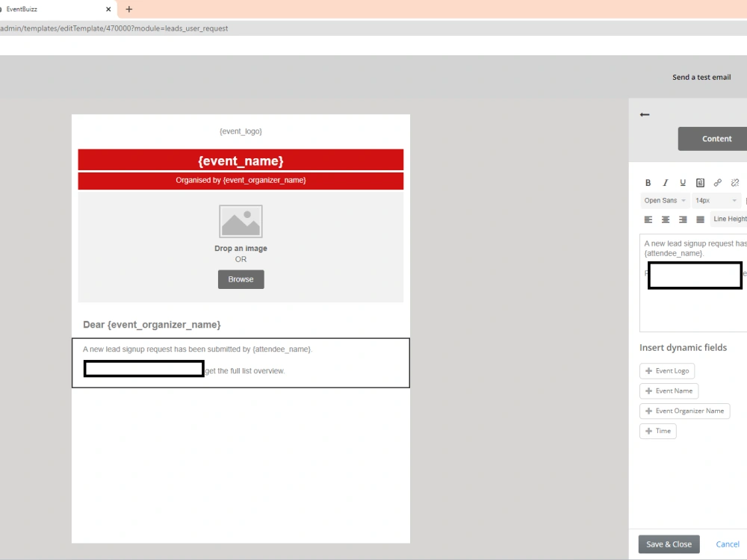Click the Browse button for image upload
This screenshot has width=747, height=560.
[241, 279]
